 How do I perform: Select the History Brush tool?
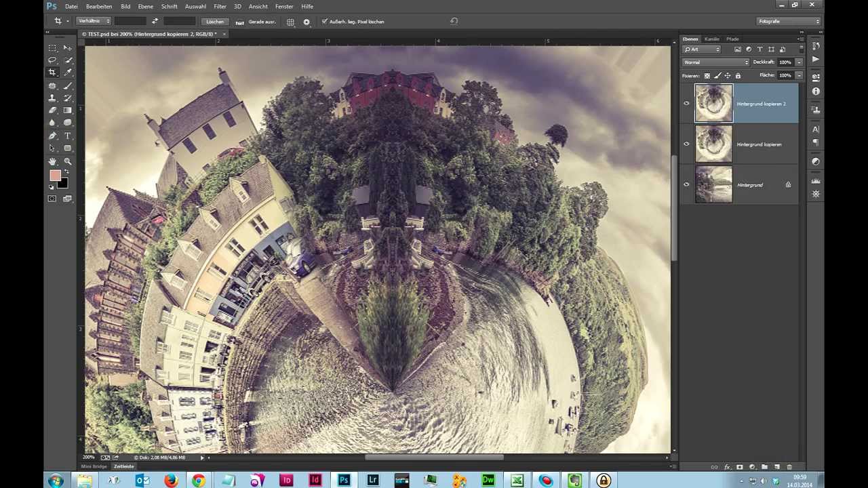coord(67,98)
